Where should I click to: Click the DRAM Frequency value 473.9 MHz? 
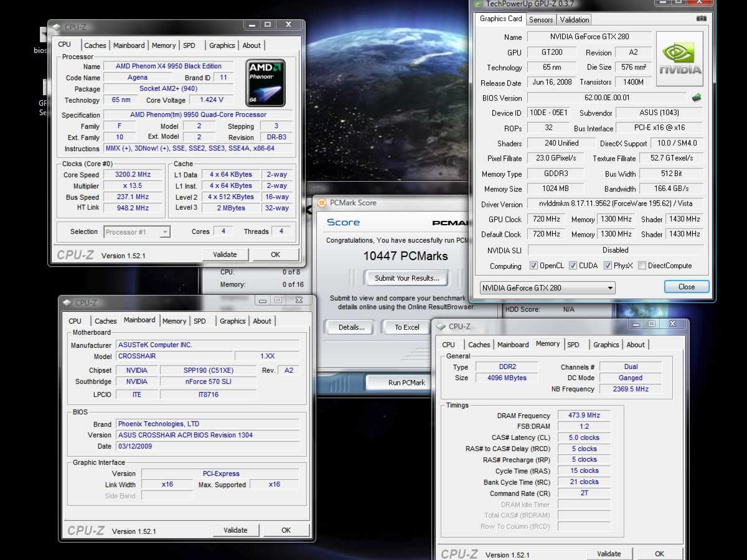584,416
